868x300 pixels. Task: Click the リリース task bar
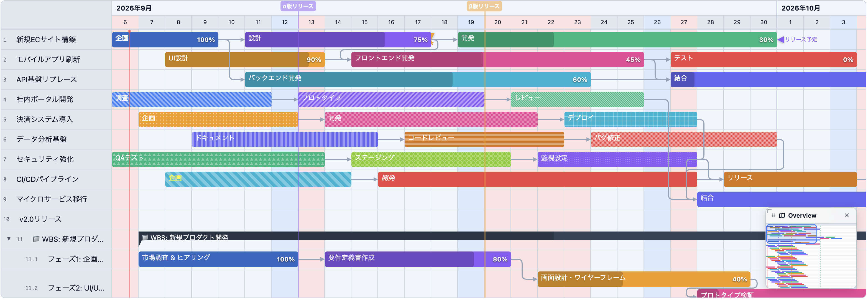click(790, 179)
